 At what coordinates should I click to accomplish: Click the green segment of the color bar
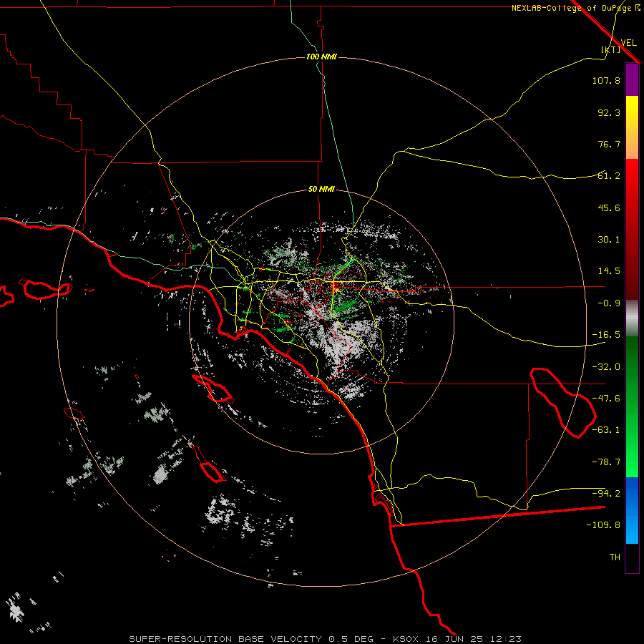(632, 406)
